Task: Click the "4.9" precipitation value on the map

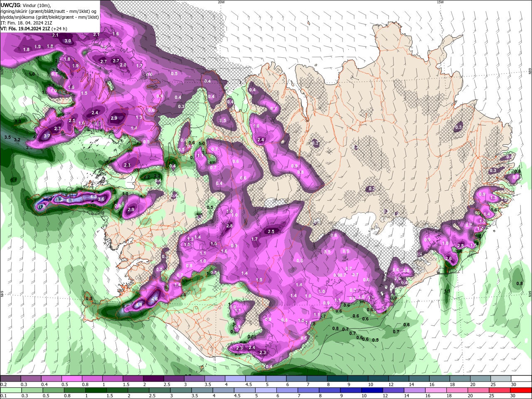Action: (x=139, y=305)
